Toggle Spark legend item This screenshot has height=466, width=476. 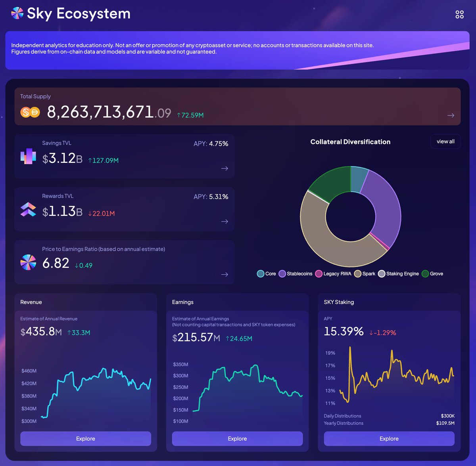365,274
